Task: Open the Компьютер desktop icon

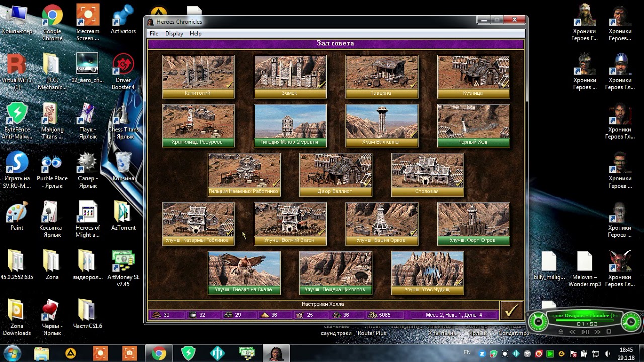Action: pyautogui.click(x=17, y=20)
